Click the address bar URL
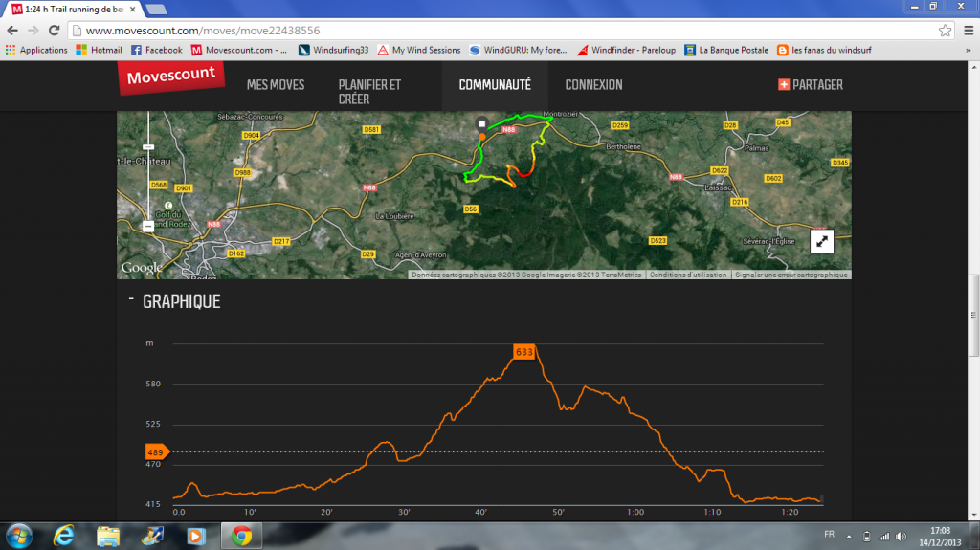The height and width of the screenshot is (550, 980). pos(203,30)
